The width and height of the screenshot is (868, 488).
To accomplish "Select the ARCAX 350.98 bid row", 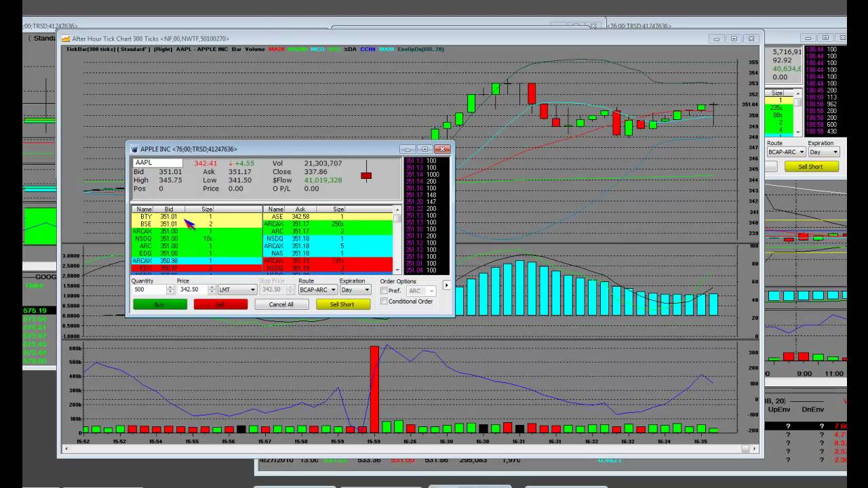I will click(197, 261).
